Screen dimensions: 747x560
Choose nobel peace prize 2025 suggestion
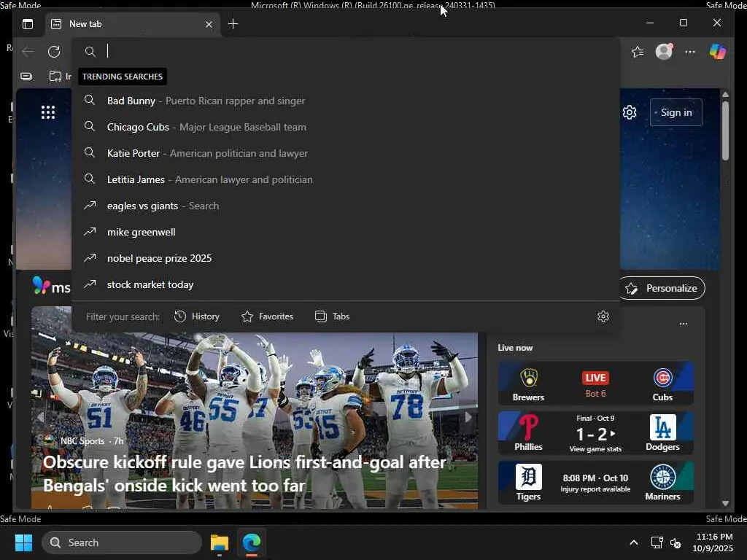click(346, 258)
